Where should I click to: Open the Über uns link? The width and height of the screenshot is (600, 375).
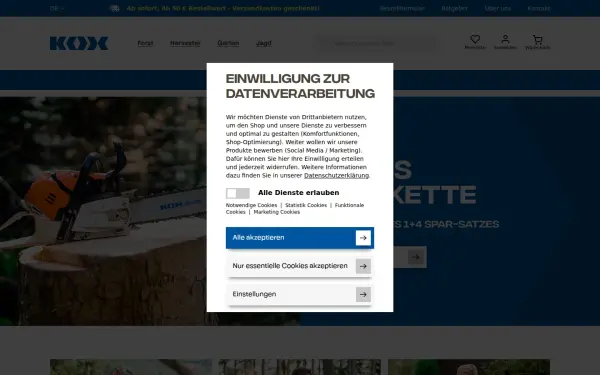point(497,8)
